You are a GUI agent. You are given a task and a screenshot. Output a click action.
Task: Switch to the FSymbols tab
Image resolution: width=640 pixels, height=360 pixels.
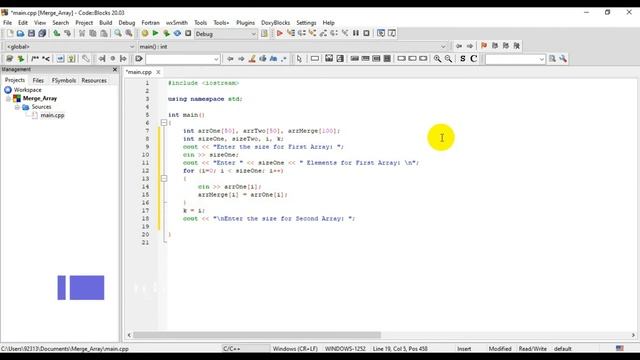[x=63, y=80]
